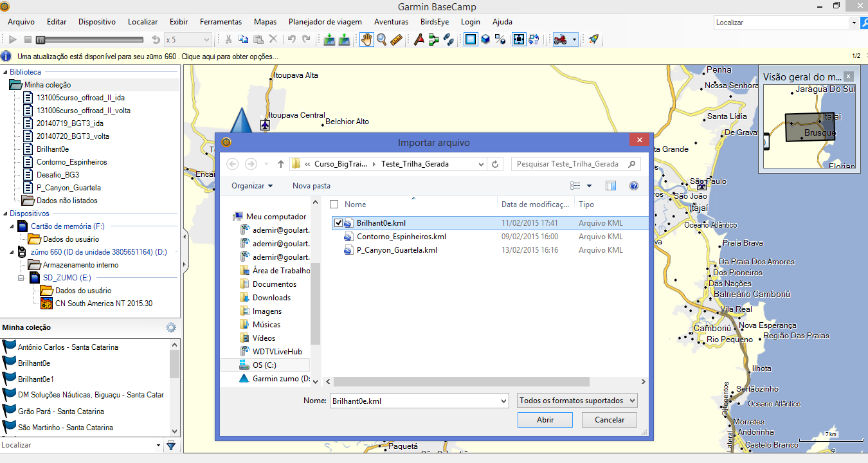This screenshot has width=868, height=463.
Task: Click the Abrir button
Action: click(x=545, y=419)
